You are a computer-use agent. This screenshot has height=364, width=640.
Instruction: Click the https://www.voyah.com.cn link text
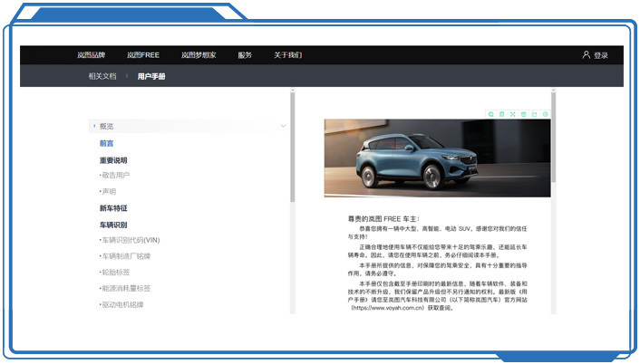(388, 308)
